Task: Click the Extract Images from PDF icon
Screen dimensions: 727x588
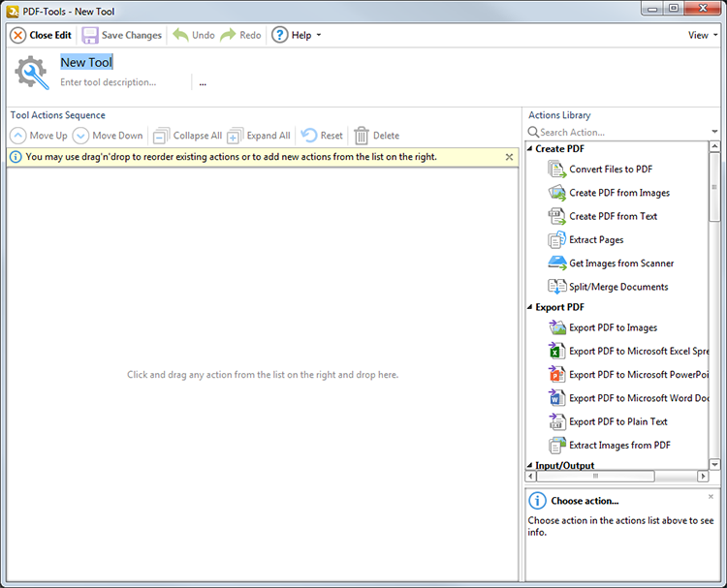Action: pos(556,446)
